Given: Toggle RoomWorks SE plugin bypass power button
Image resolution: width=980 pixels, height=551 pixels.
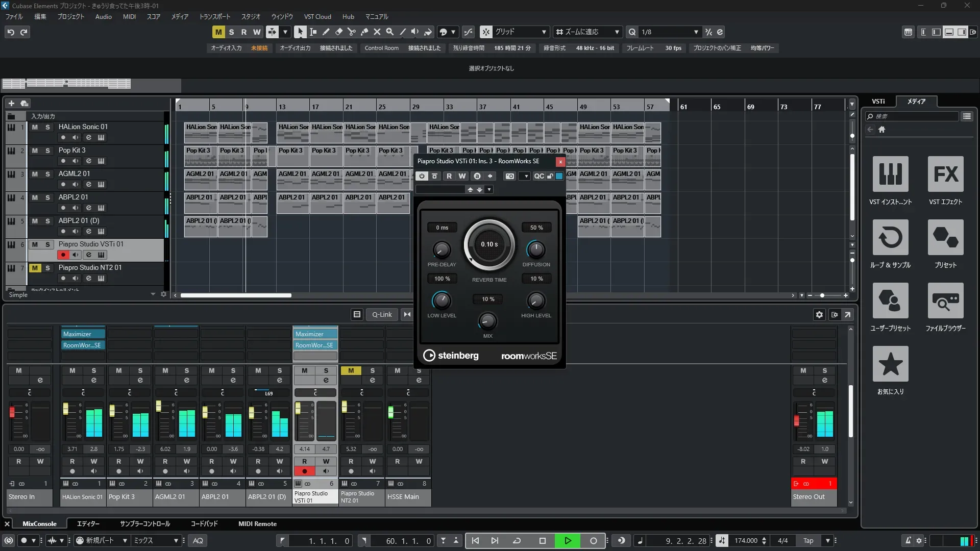Looking at the screenshot, I should [x=422, y=176].
